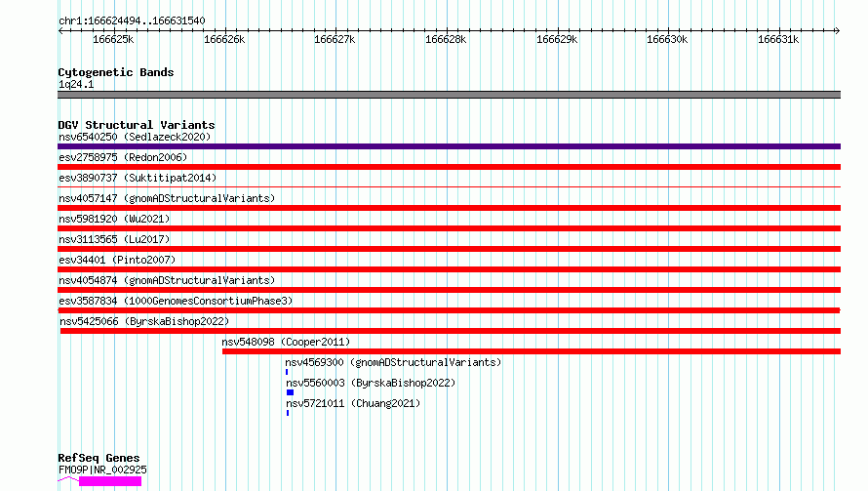Select the small blue nsv5721011 marker
868x491 pixels.
288,413
